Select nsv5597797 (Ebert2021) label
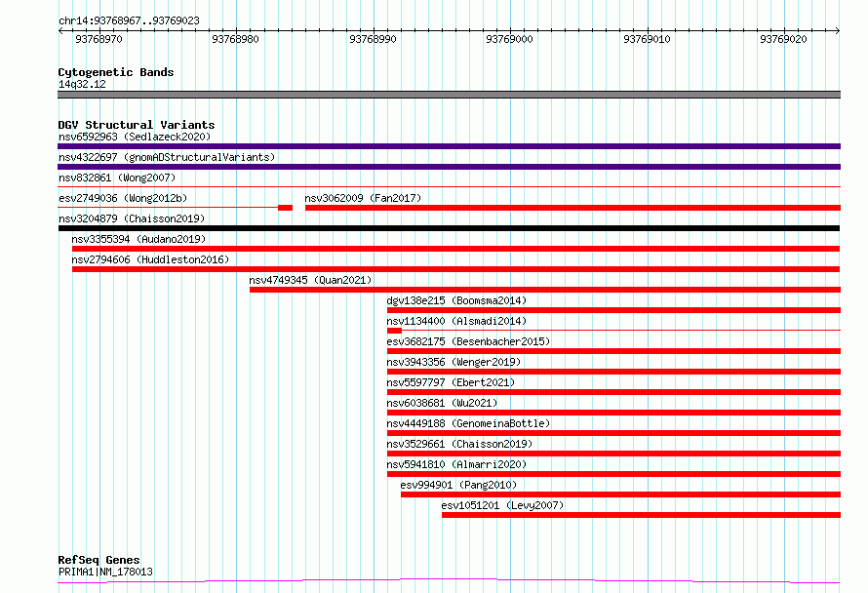The image size is (868, 593). (451, 382)
